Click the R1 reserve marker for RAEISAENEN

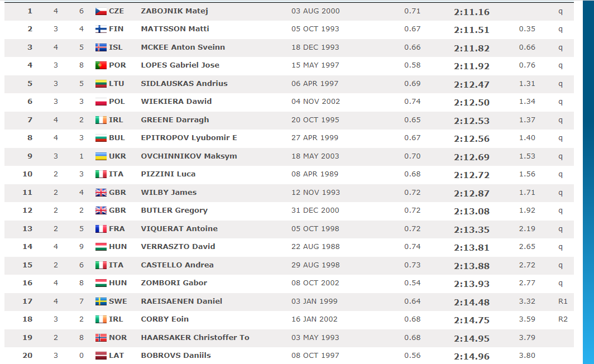pos(562,301)
